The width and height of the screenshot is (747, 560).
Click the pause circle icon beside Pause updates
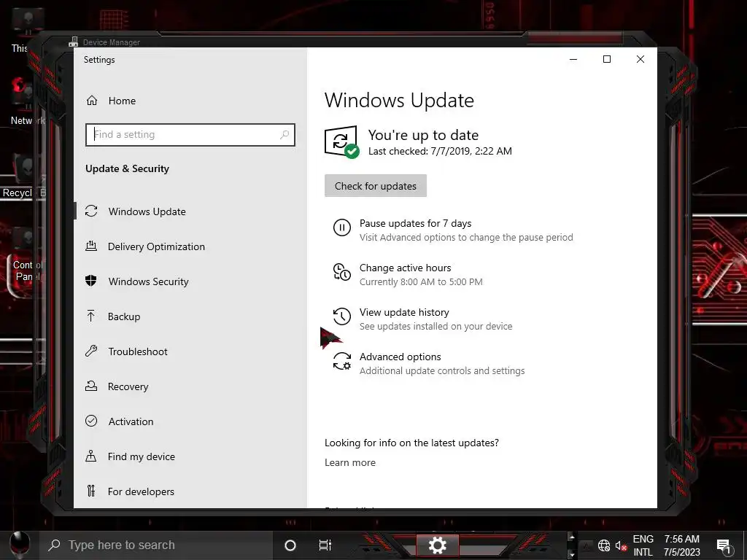[341, 227]
